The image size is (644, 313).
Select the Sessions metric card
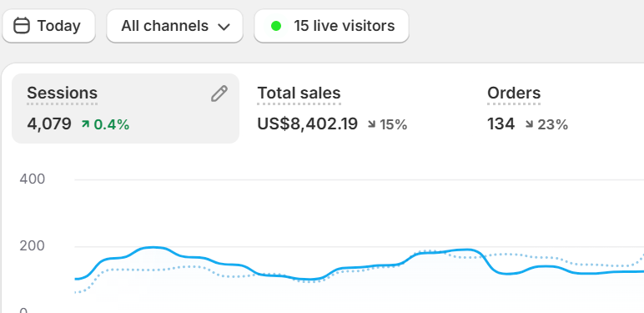pyautogui.click(x=126, y=109)
